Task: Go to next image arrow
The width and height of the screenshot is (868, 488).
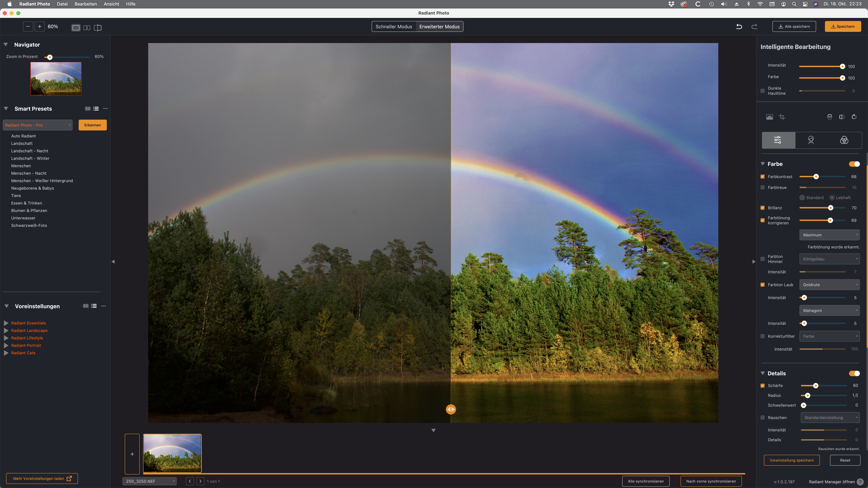Action: pyautogui.click(x=201, y=481)
